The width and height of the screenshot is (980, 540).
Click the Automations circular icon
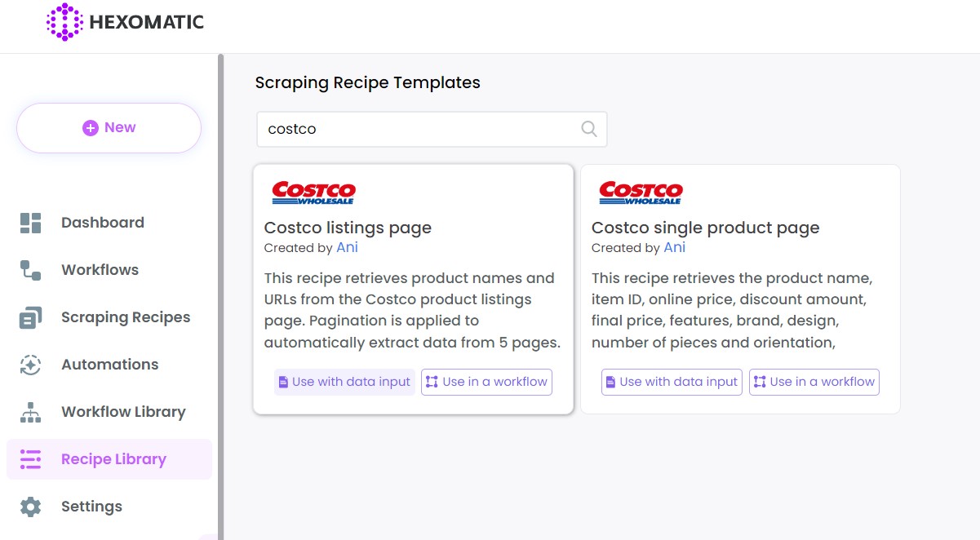(x=30, y=364)
